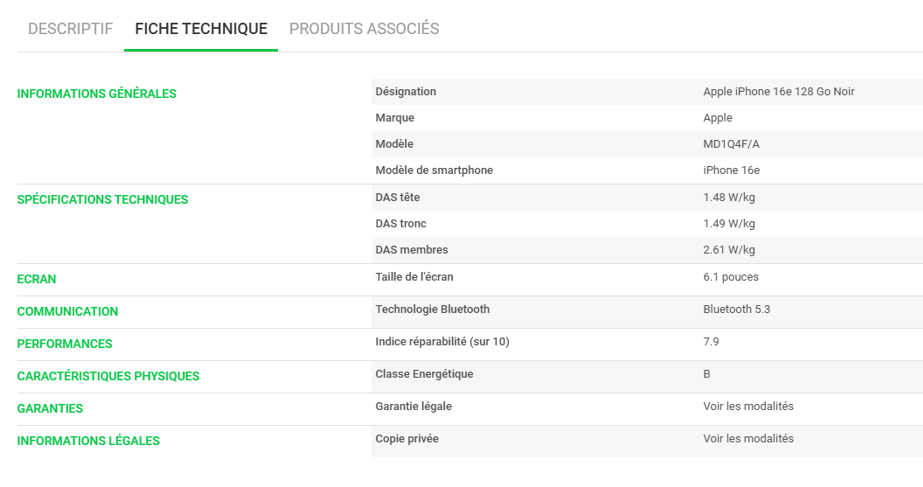Select the Spécifications Techniques heading
The width and height of the screenshot is (923, 487).
coord(102,199)
